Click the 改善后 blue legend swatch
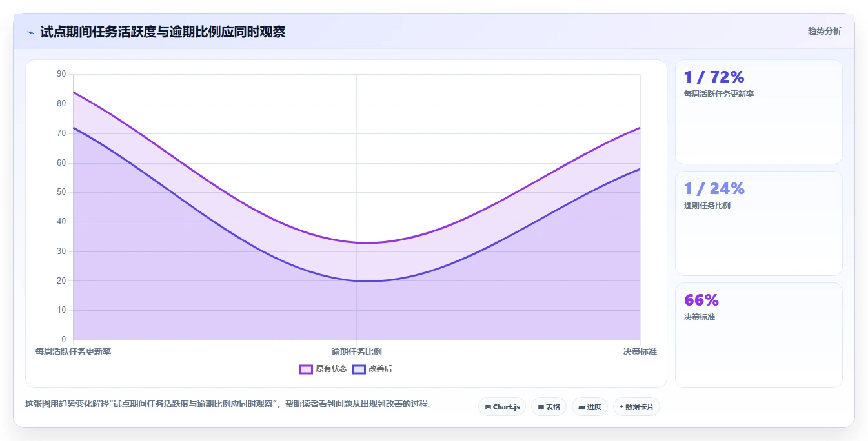Screen dimensions: 868x441 pos(359,369)
